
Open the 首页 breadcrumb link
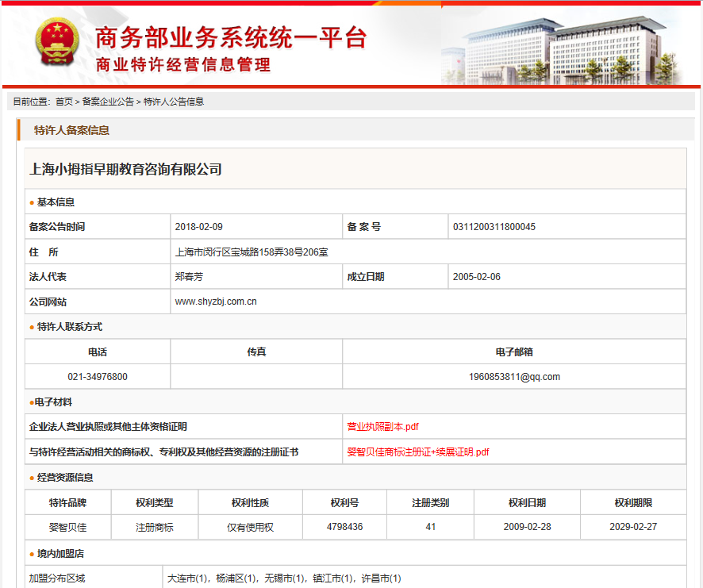click(x=64, y=102)
